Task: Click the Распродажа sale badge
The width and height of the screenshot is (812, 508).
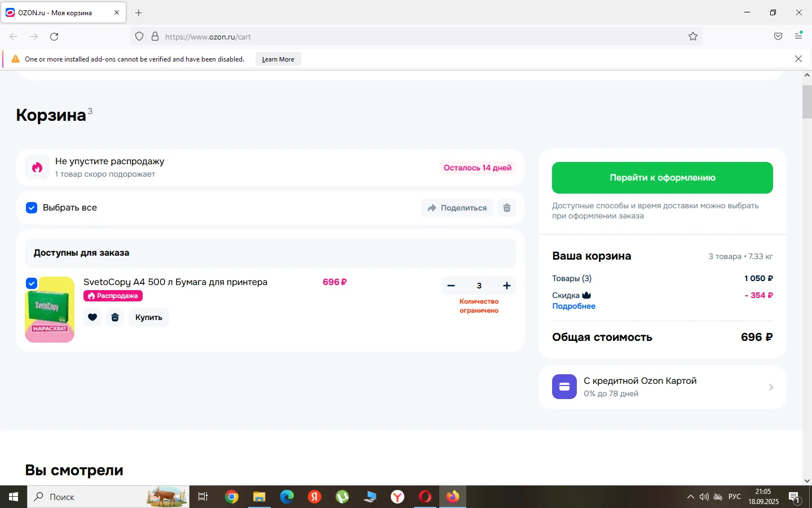Action: coord(113,296)
